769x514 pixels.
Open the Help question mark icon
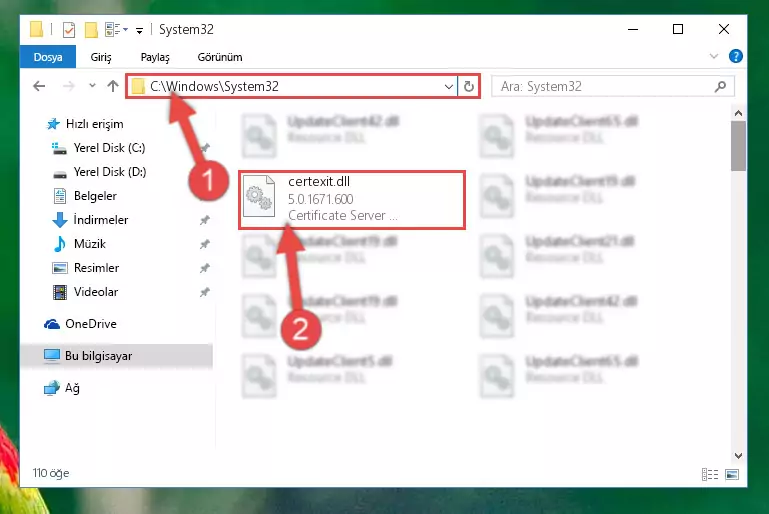coord(735,56)
